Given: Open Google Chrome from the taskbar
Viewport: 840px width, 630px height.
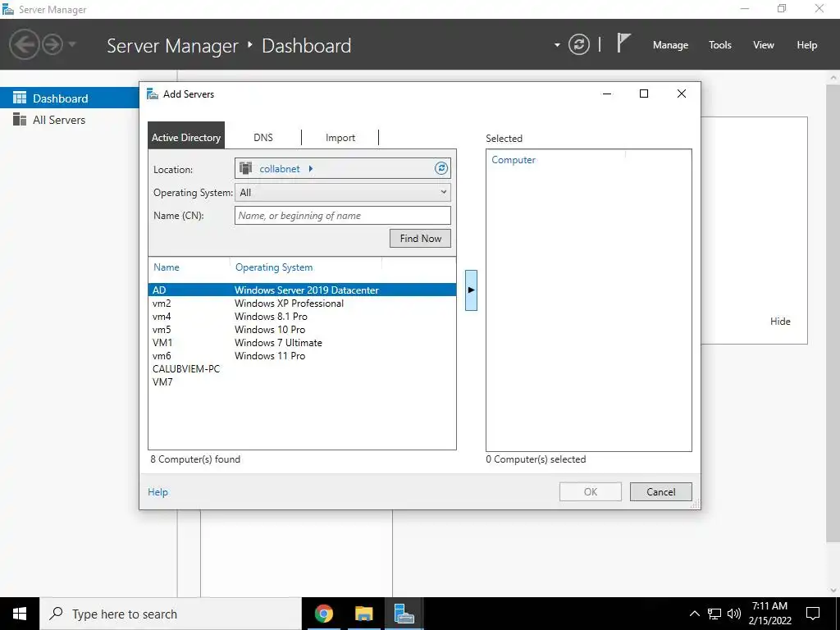Looking at the screenshot, I should (x=323, y=614).
